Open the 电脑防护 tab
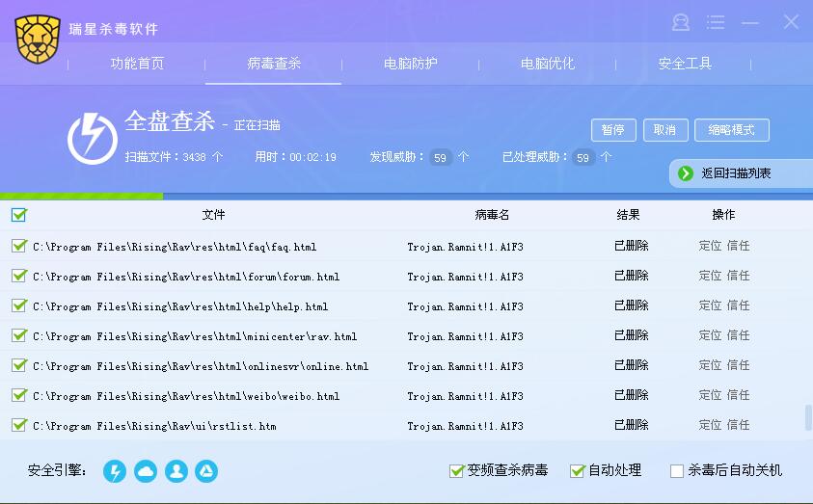 coord(411,64)
